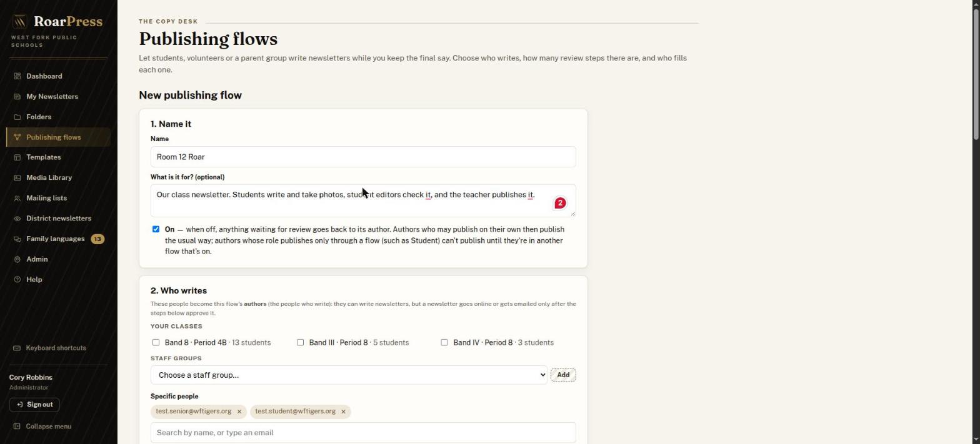
Task: Click the flow Name input field
Action: point(363,157)
